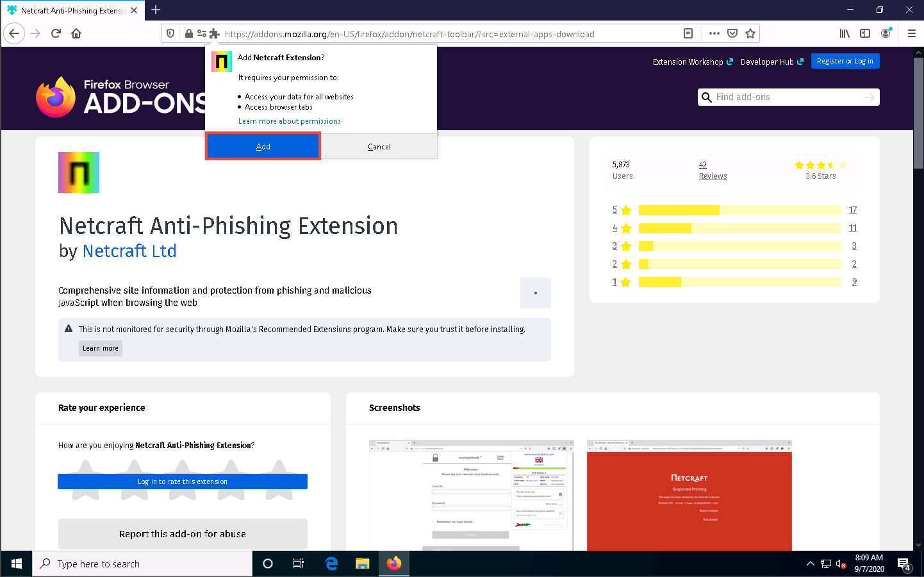Click the Firefox Browser Add-ons logo
The width and height of the screenshot is (924, 577).
coord(120,97)
